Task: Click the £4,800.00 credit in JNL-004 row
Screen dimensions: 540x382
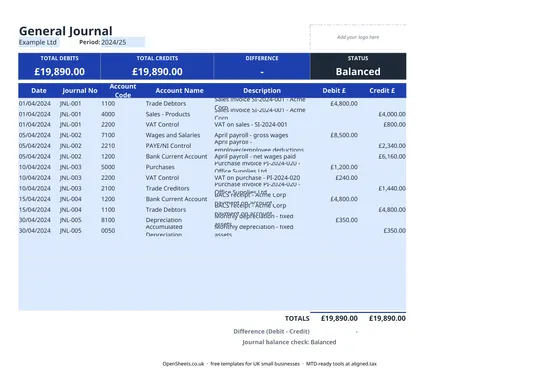Action: pyautogui.click(x=392, y=209)
